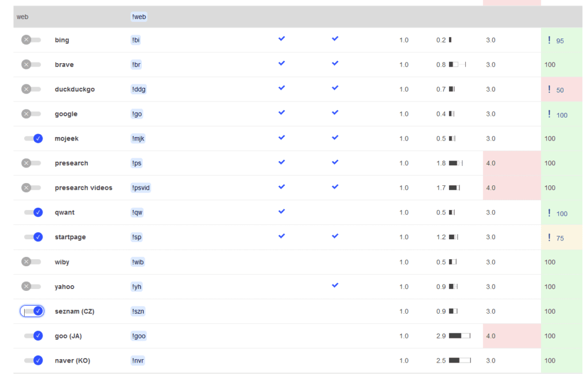Click the 'web' category header label
588x374 pixels.
point(22,17)
